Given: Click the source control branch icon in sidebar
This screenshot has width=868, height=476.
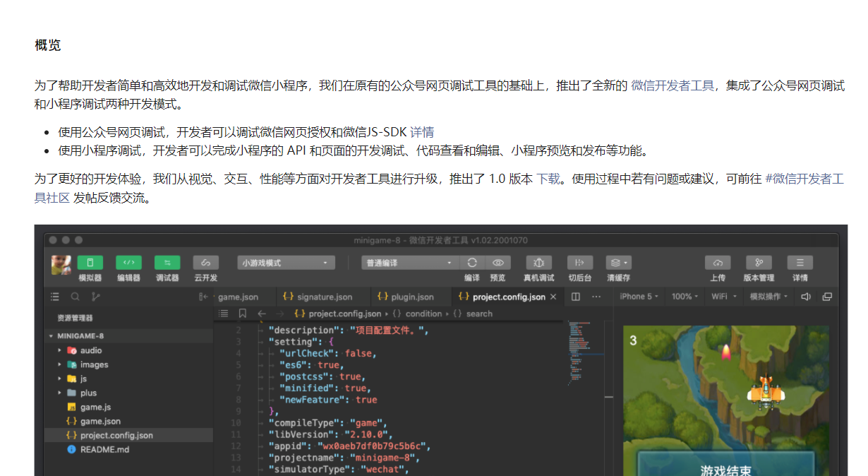Looking at the screenshot, I should point(96,297).
